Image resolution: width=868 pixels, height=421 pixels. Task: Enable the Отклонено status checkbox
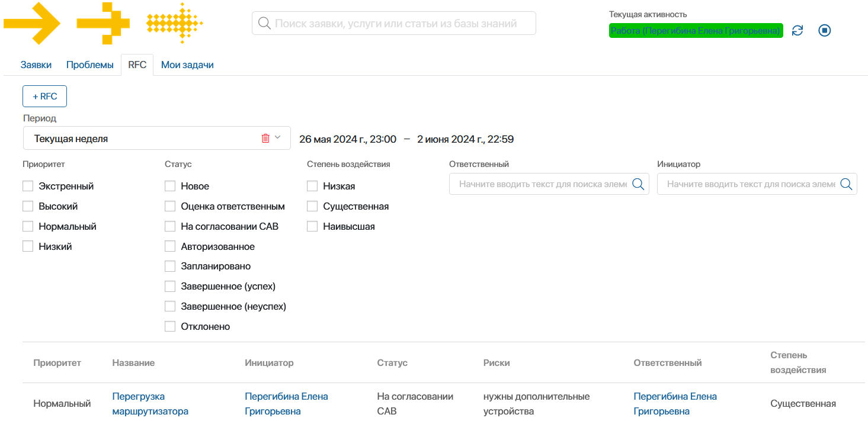click(170, 327)
